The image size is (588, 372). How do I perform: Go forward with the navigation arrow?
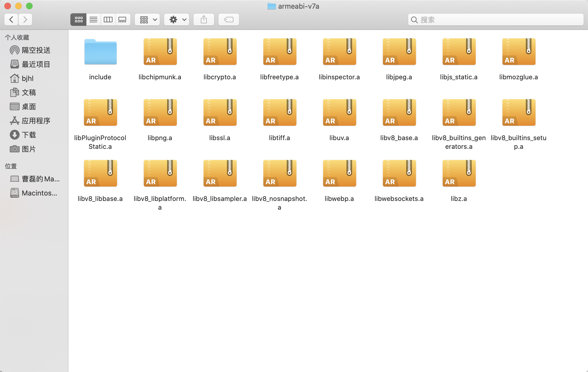[x=25, y=20]
